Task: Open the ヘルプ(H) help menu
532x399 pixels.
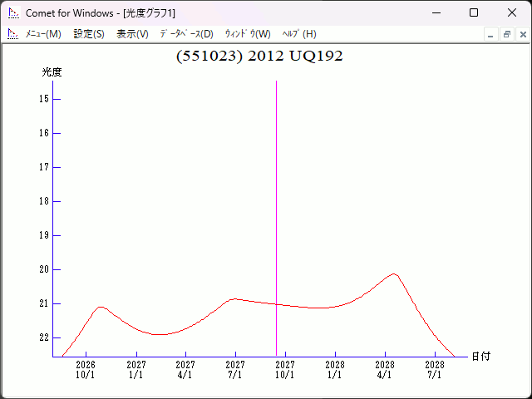Action: tap(299, 34)
